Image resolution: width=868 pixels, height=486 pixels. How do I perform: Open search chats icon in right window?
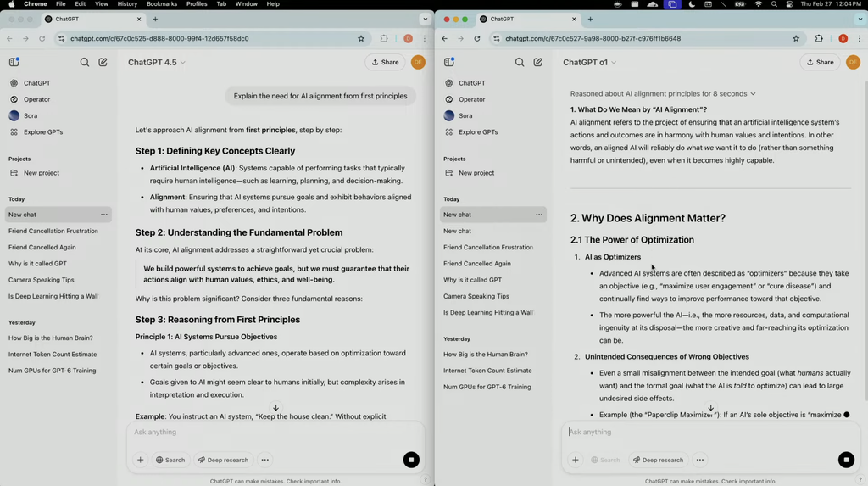pos(520,62)
